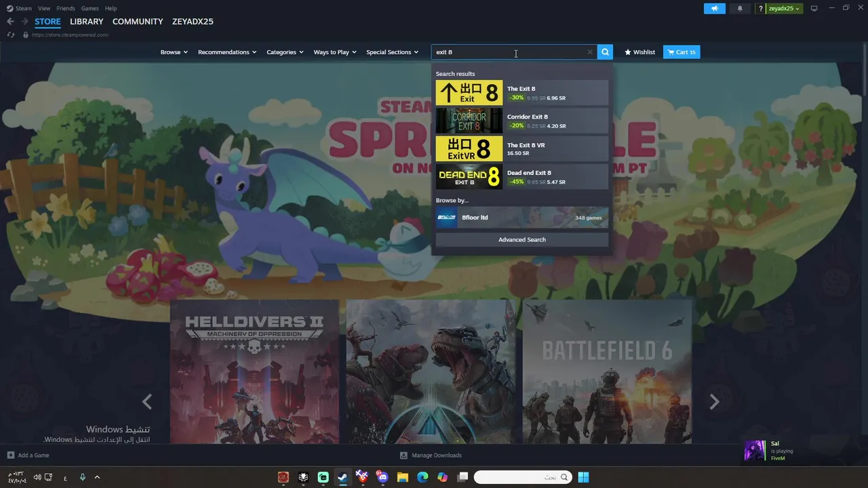Click The Exit 8 yellow thumbnail
This screenshot has height=488, width=868.
point(469,93)
